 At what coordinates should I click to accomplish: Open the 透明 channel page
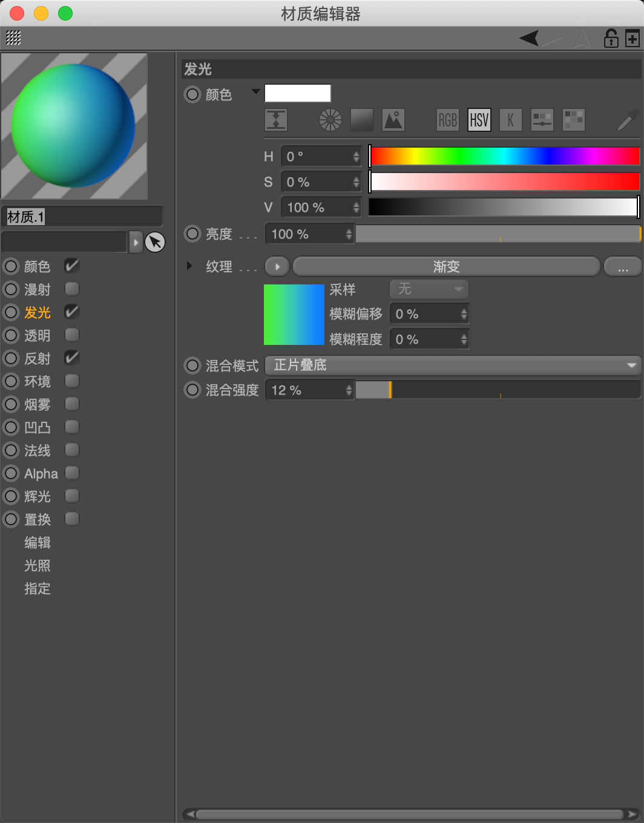[37, 335]
